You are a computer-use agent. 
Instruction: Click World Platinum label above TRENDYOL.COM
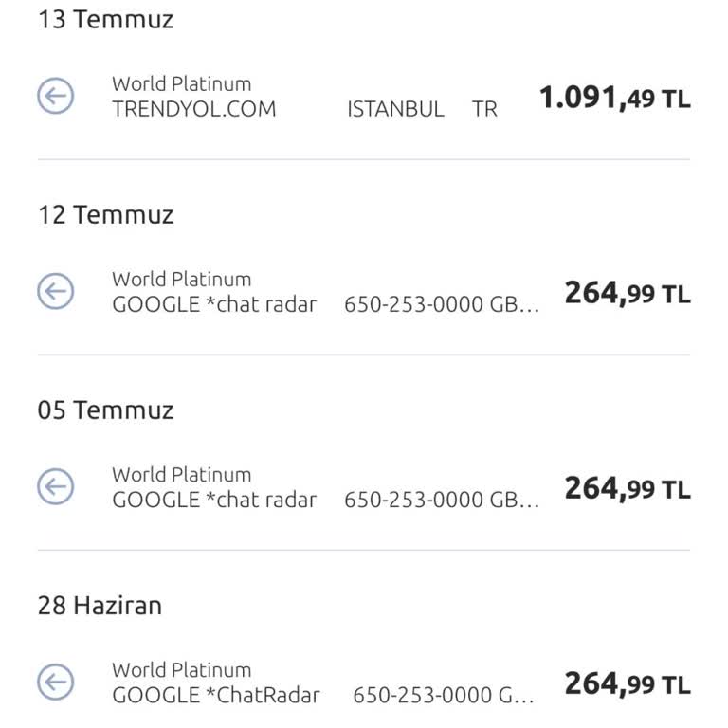(181, 83)
